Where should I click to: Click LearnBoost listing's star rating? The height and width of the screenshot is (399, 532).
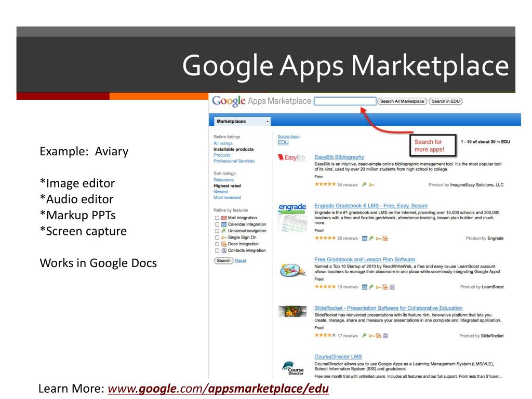point(325,286)
